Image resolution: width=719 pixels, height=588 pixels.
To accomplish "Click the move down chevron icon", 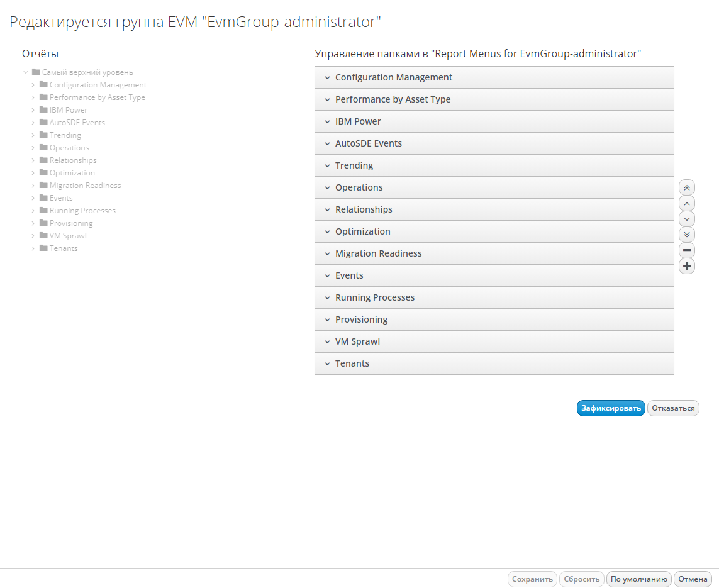I will coord(687,219).
